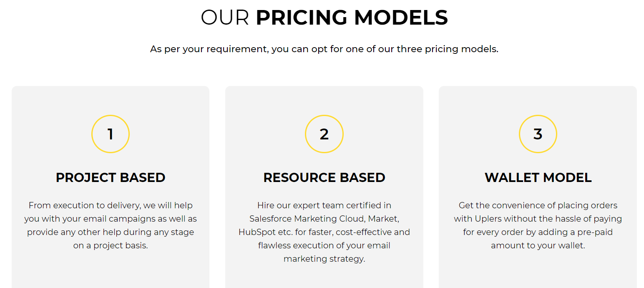Click blank space below Wallet Model description
The image size is (644, 288).
pos(538,269)
